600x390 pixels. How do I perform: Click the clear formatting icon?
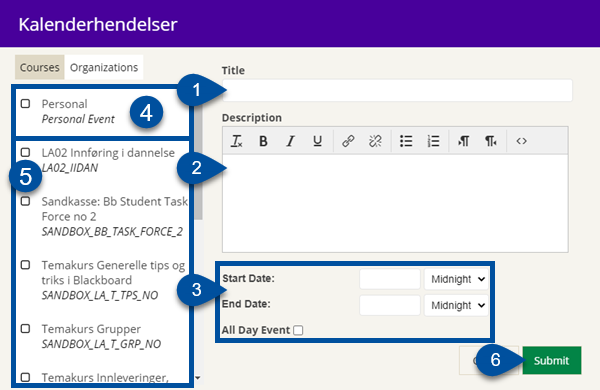point(236,141)
